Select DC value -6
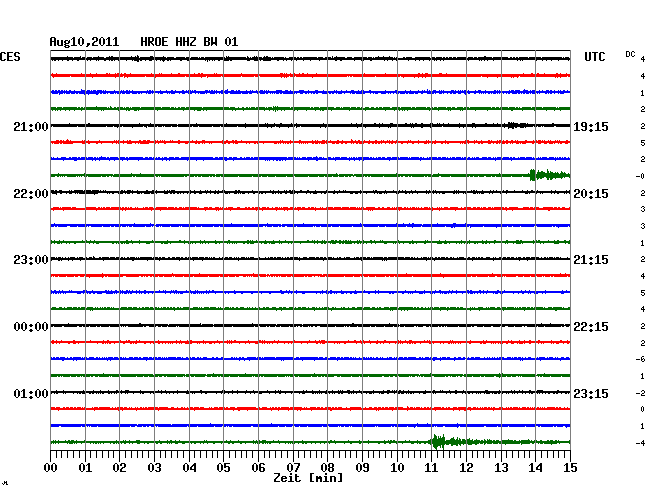 (x=640, y=359)
